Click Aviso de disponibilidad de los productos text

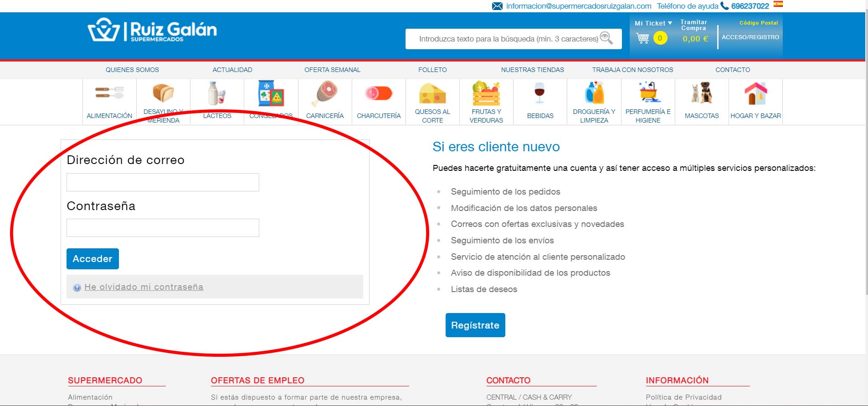tap(530, 273)
